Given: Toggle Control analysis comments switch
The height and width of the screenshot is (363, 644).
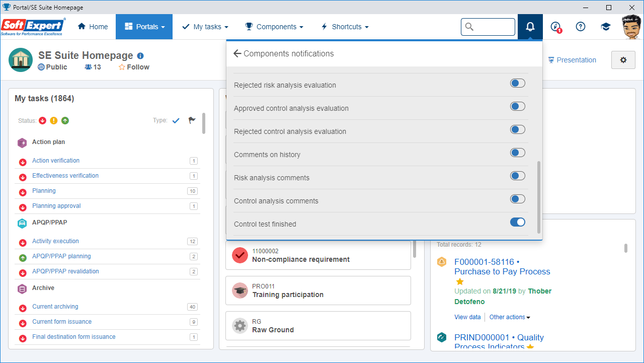Looking at the screenshot, I should tap(518, 199).
